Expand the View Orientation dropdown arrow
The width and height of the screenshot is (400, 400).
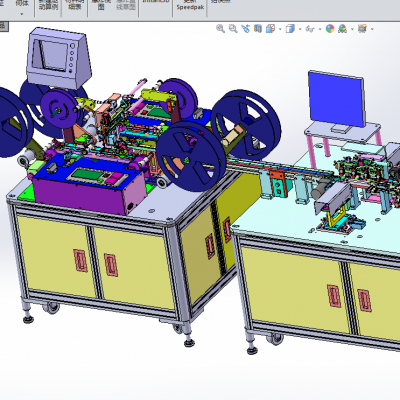coord(280,29)
